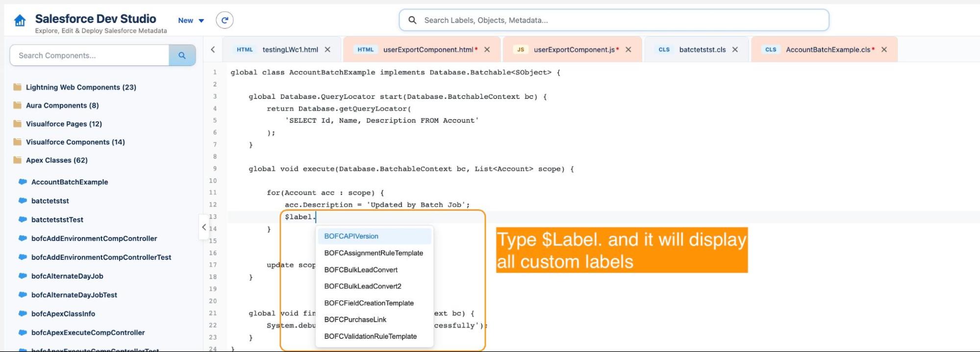Click into Search Components input field
This screenshot has width=980, height=352.
pos(89,55)
